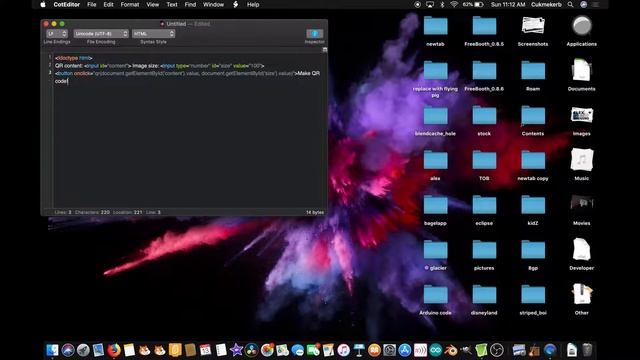Select the Movies stack on the desktop
This screenshot has width=640, height=360.
582,203
